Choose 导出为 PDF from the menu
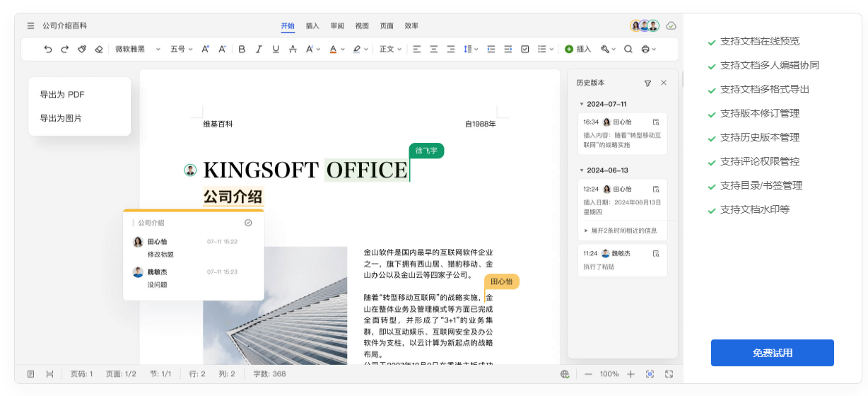This screenshot has height=396, width=868. point(62,95)
